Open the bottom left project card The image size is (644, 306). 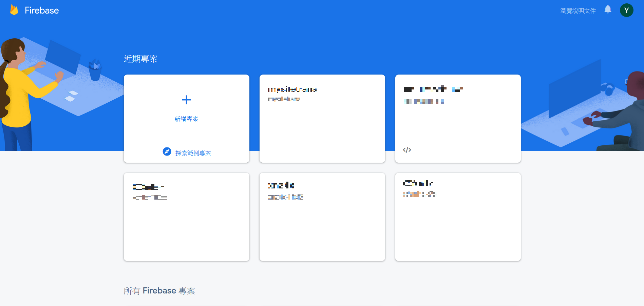[186, 217]
